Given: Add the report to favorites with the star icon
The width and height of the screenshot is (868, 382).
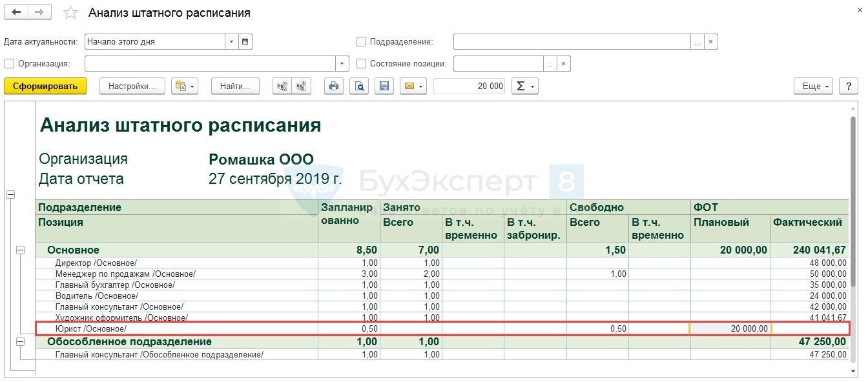Looking at the screenshot, I should pos(70,13).
